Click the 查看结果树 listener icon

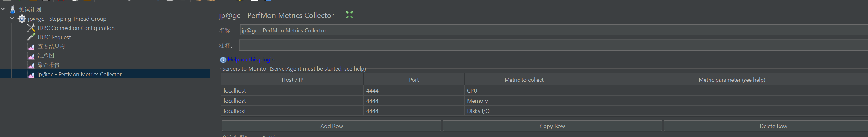click(31, 47)
